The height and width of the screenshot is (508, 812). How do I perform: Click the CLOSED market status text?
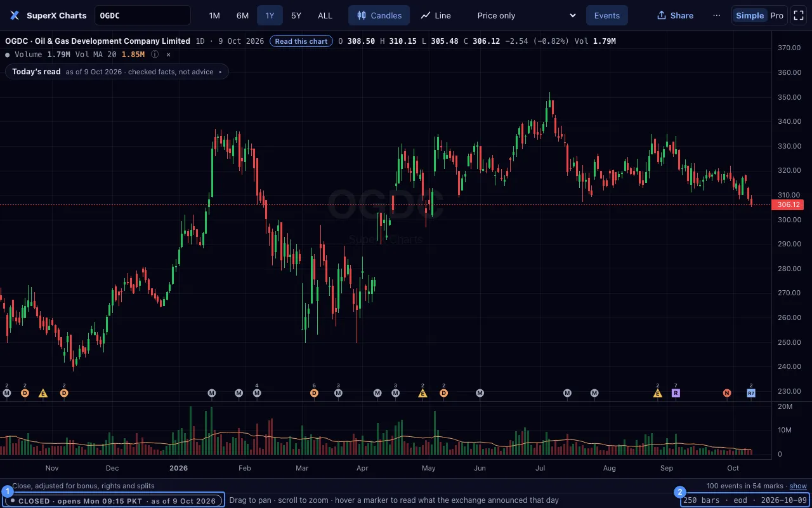click(x=113, y=500)
